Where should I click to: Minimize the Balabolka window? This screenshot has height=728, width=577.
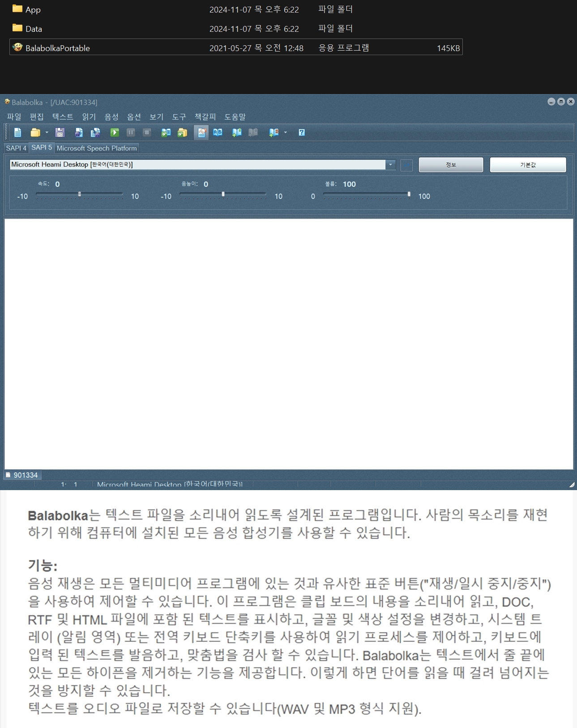(x=551, y=102)
